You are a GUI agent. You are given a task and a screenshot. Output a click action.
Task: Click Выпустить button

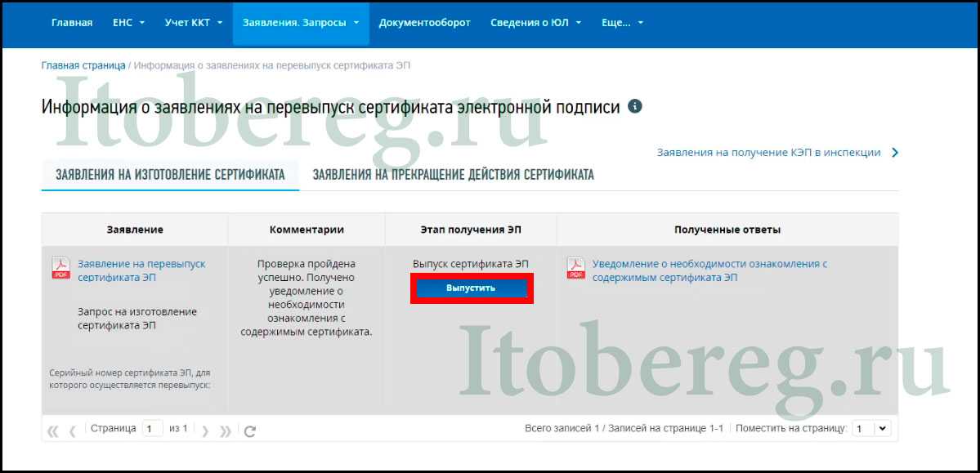click(x=471, y=288)
